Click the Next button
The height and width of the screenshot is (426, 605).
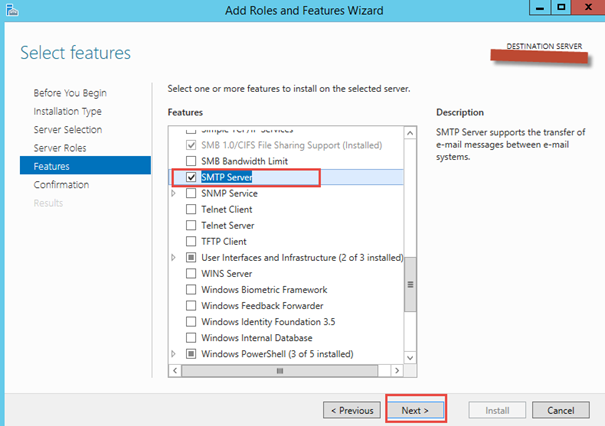coord(415,410)
